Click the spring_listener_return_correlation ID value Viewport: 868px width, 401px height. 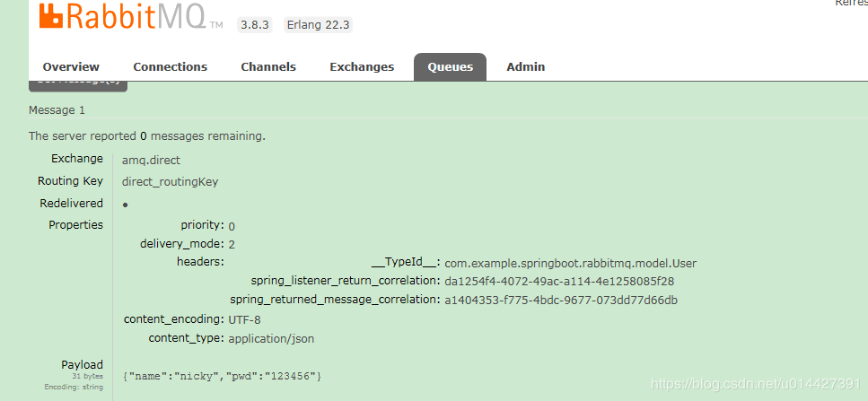(559, 282)
